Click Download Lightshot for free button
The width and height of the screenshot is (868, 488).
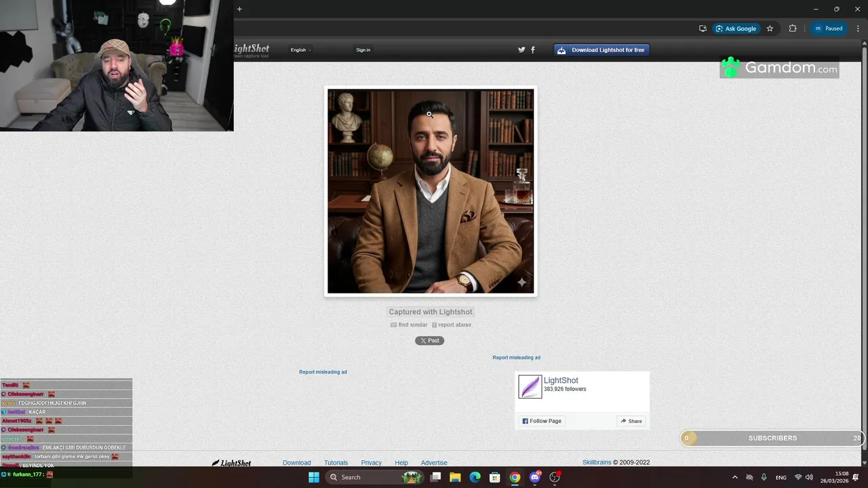[601, 49]
